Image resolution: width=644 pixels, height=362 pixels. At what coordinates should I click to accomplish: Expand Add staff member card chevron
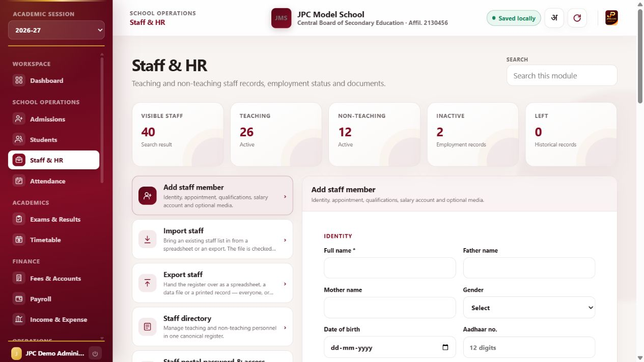pyautogui.click(x=285, y=196)
